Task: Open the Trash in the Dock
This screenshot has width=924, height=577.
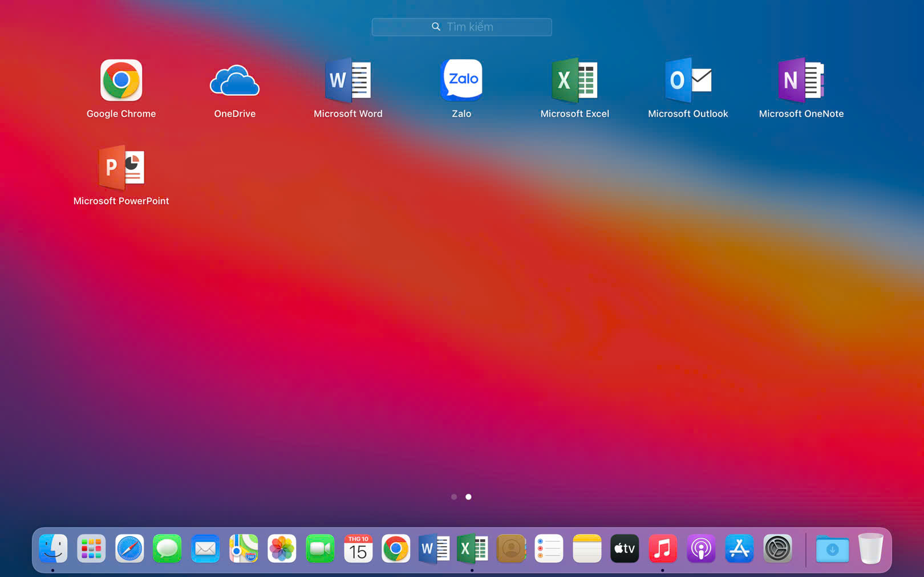Action: (x=870, y=549)
